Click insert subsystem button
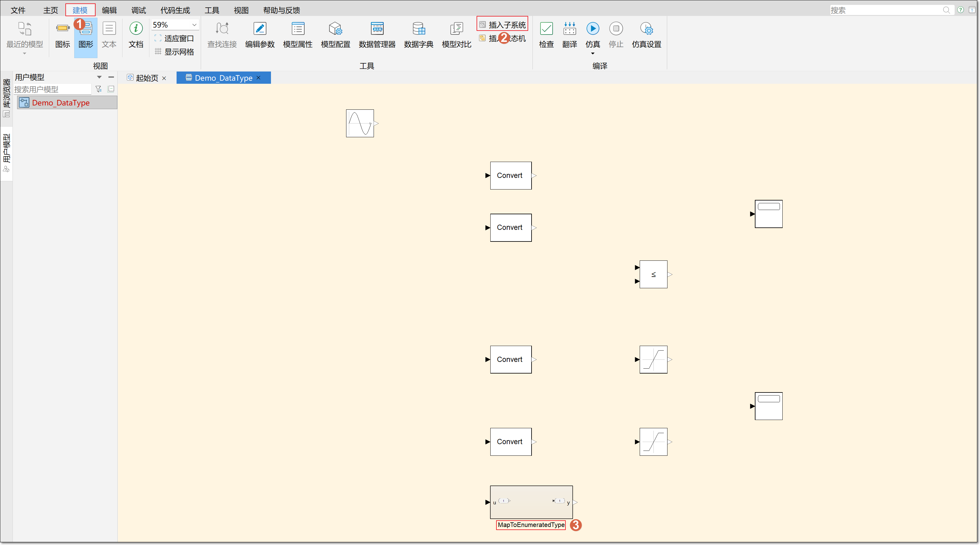The image size is (980, 545). (502, 25)
